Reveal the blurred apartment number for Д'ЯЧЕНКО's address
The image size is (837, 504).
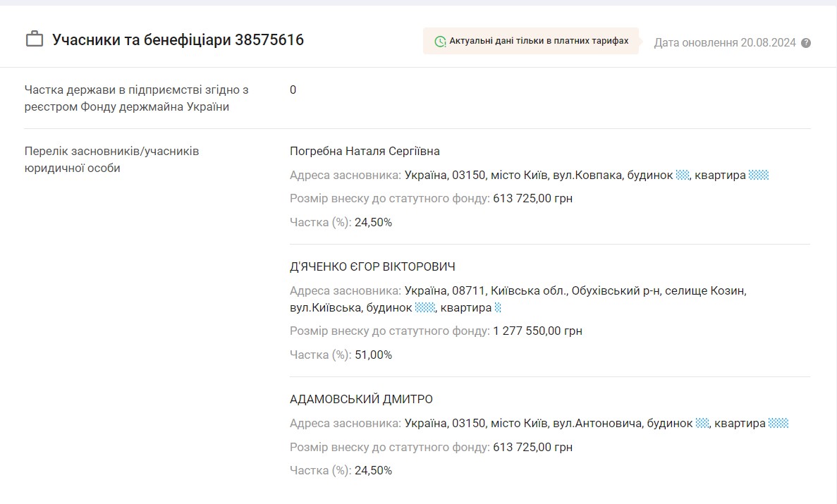[498, 307]
